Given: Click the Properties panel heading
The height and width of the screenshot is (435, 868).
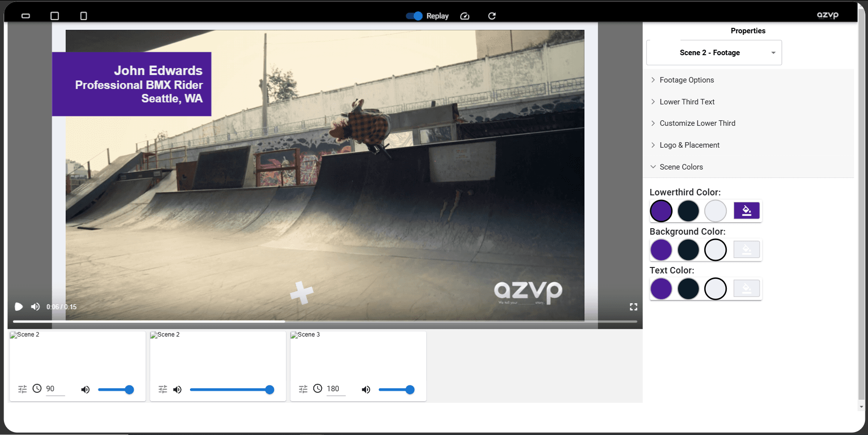Looking at the screenshot, I should 748,31.
